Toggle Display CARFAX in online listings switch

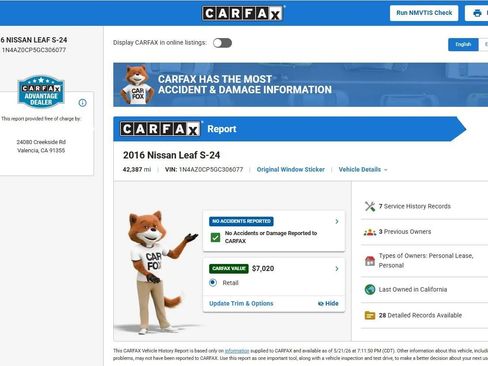pos(222,43)
